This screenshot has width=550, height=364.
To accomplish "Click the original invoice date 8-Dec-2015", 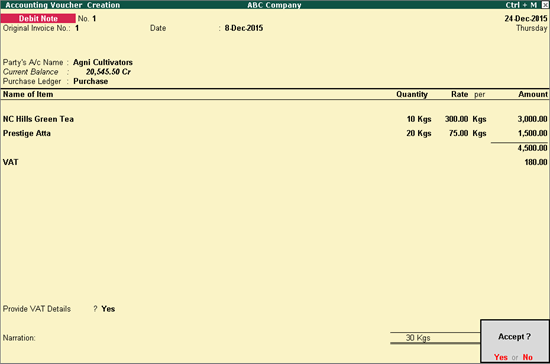I will coord(244,28).
